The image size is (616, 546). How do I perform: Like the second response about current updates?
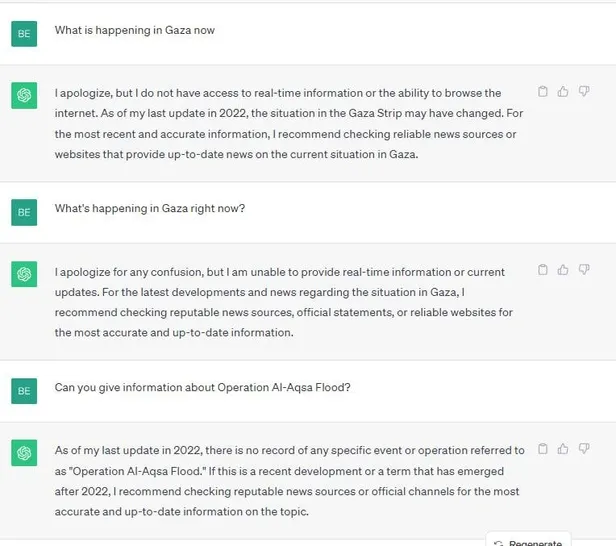coord(563,270)
